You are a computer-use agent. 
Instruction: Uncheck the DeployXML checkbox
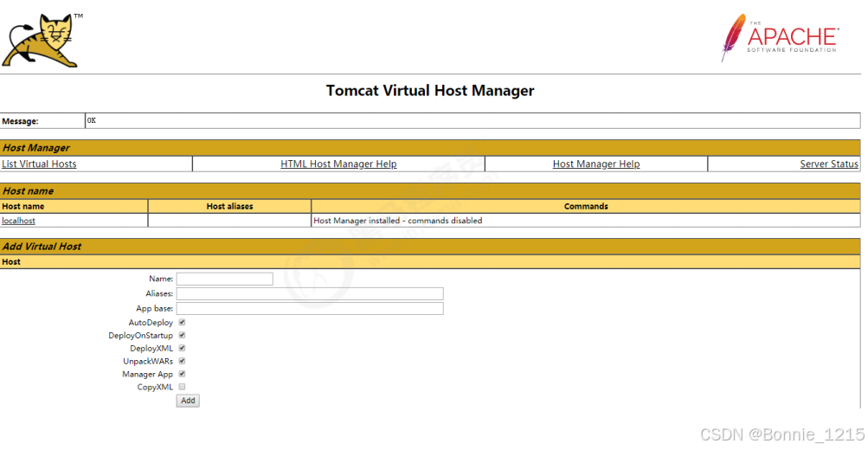pos(182,348)
